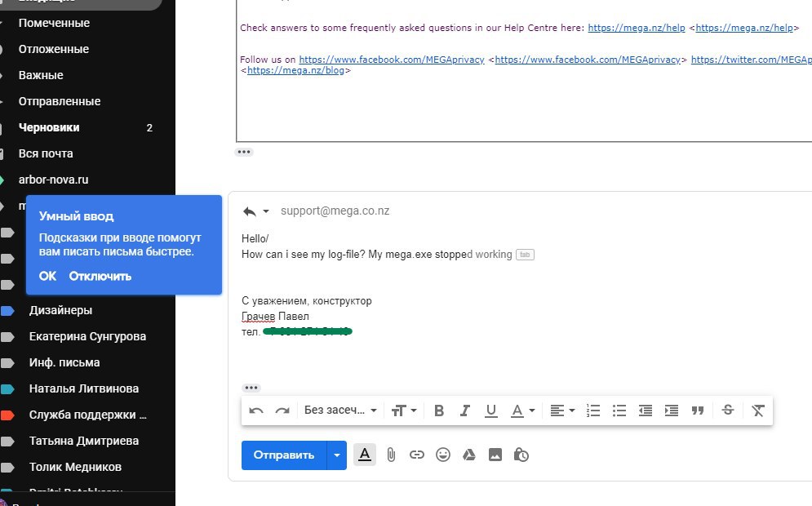Insert photo icon
This screenshot has width=812, height=506.
click(495, 455)
